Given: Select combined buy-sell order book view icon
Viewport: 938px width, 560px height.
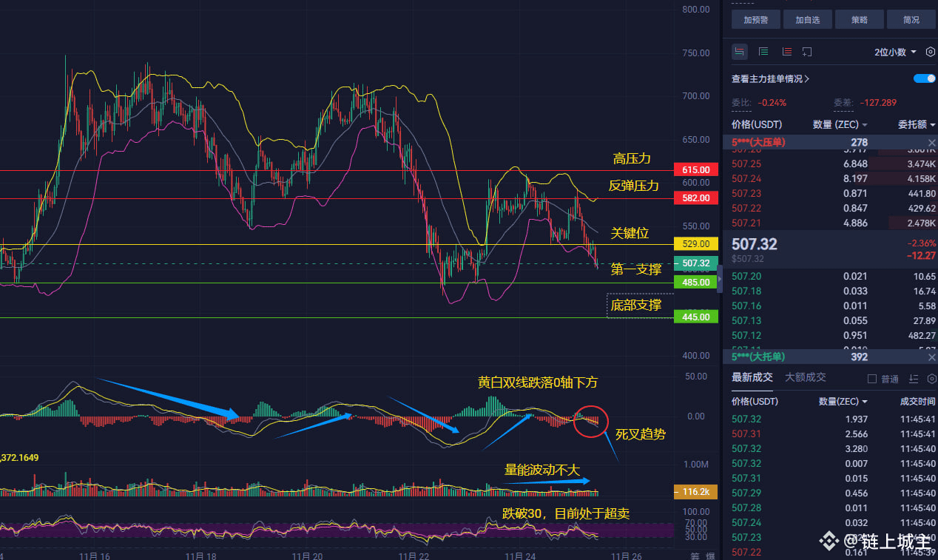Looking at the screenshot, I should coord(739,52).
